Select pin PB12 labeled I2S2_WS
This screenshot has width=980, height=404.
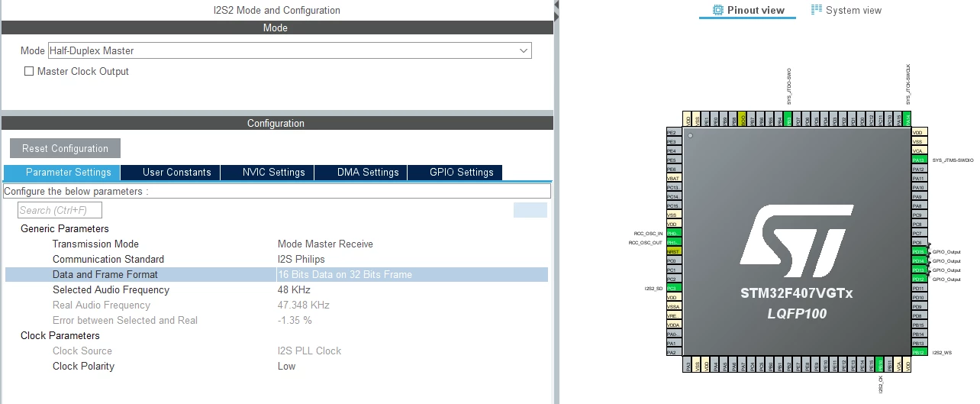[x=920, y=353]
